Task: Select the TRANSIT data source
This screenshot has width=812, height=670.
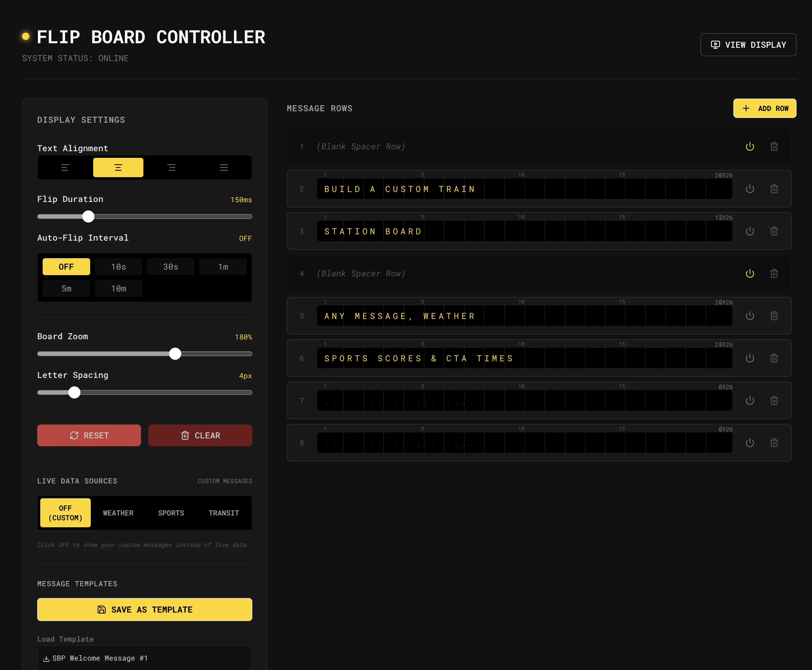Action: [223, 513]
